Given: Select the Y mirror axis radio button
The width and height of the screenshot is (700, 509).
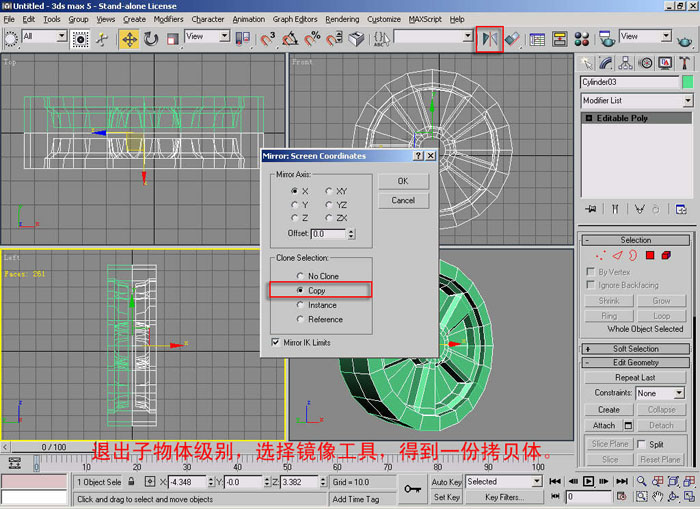Looking at the screenshot, I should pyautogui.click(x=294, y=205).
